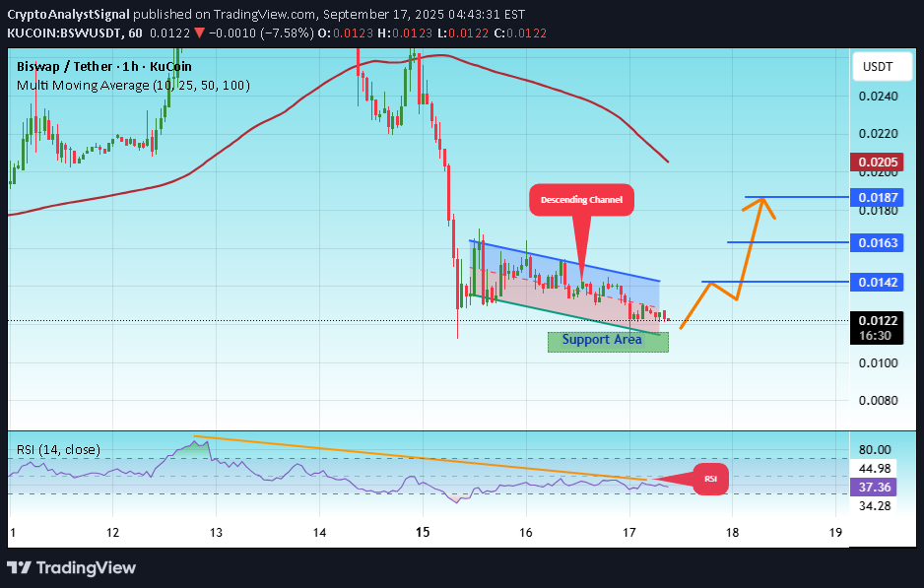924x588 pixels.
Task: Click the TradingView brand text
Action: coord(86,567)
